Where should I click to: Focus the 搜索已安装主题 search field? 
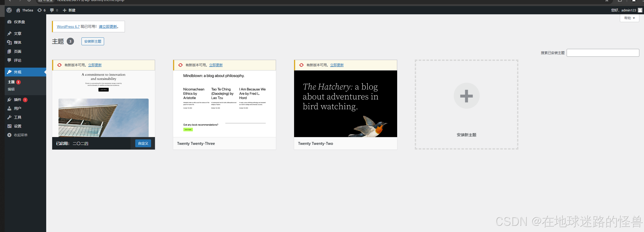603,53
